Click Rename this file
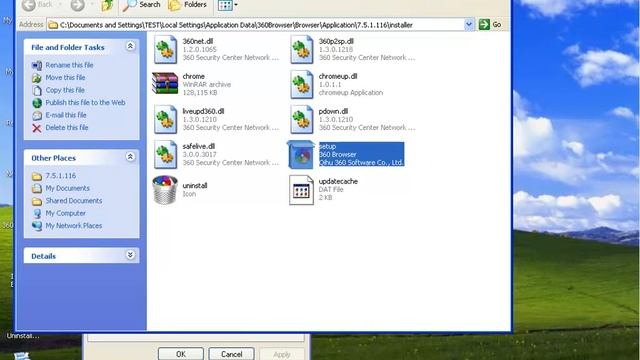640x360 pixels. [69, 65]
